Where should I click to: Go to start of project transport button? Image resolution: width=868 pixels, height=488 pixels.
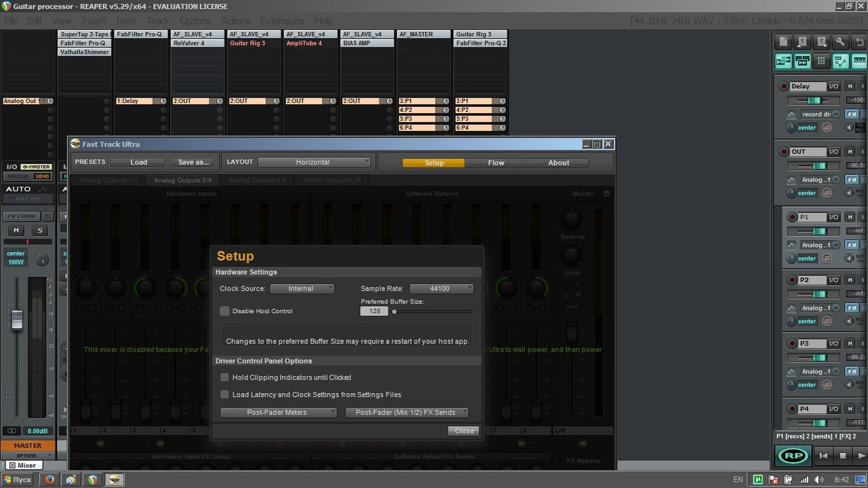823,456
